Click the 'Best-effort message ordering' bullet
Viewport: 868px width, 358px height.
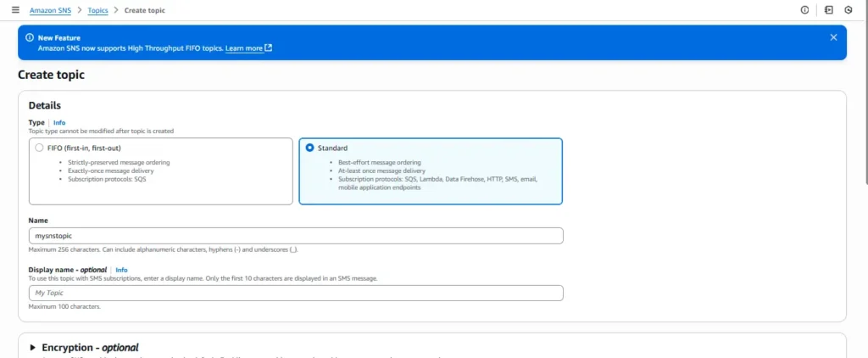coord(379,162)
